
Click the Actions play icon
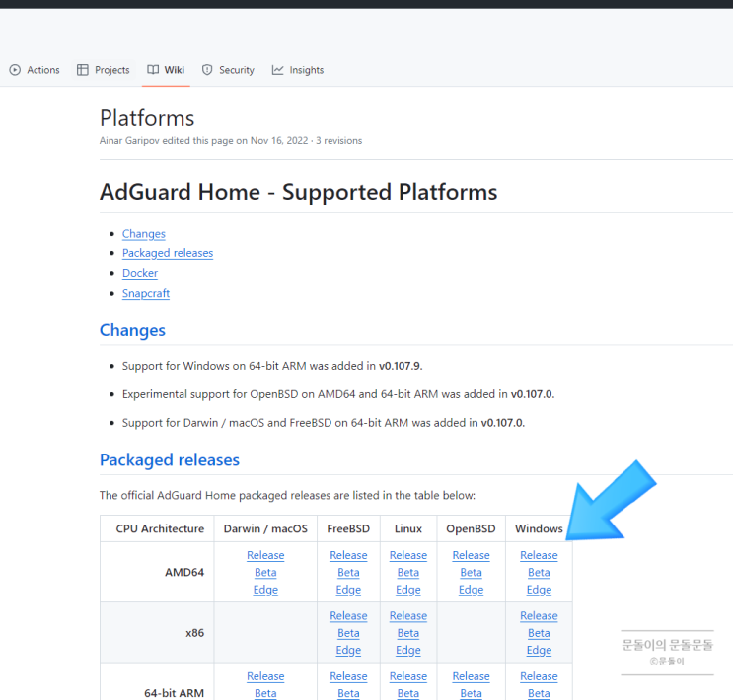click(x=15, y=70)
